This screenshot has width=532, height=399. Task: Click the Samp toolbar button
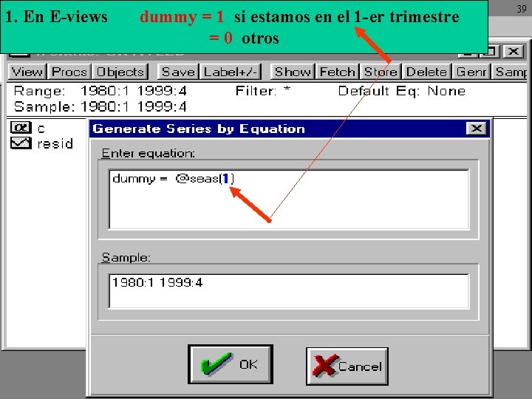coord(511,72)
